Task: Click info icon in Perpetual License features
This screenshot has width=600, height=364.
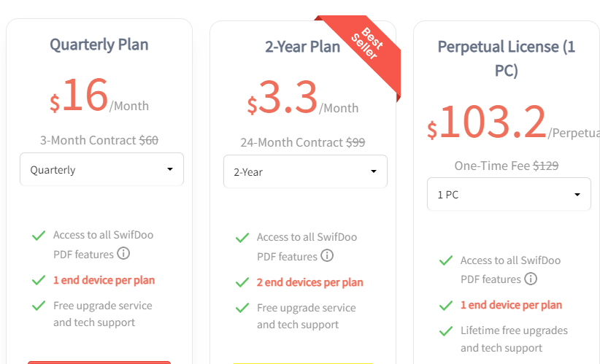Action: [x=531, y=279]
